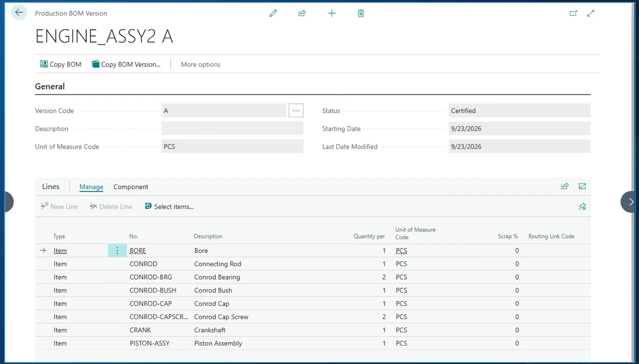Click the Unit of Measure Code field

232,147
